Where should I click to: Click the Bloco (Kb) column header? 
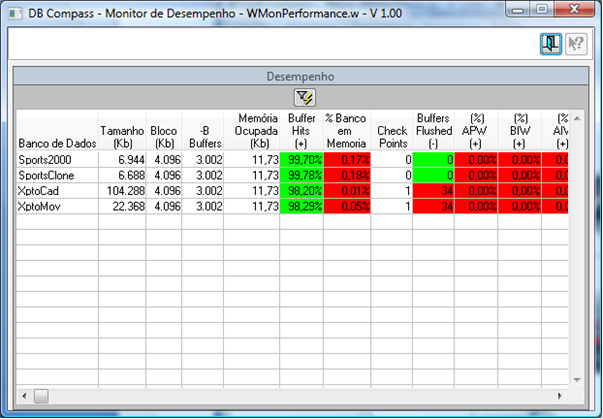click(164, 131)
